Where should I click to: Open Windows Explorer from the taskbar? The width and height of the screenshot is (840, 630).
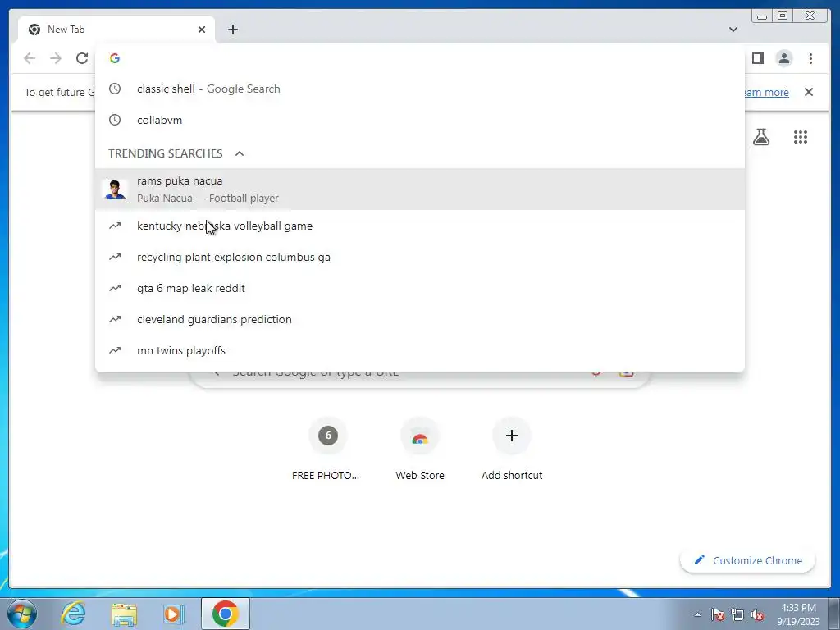[x=124, y=614]
